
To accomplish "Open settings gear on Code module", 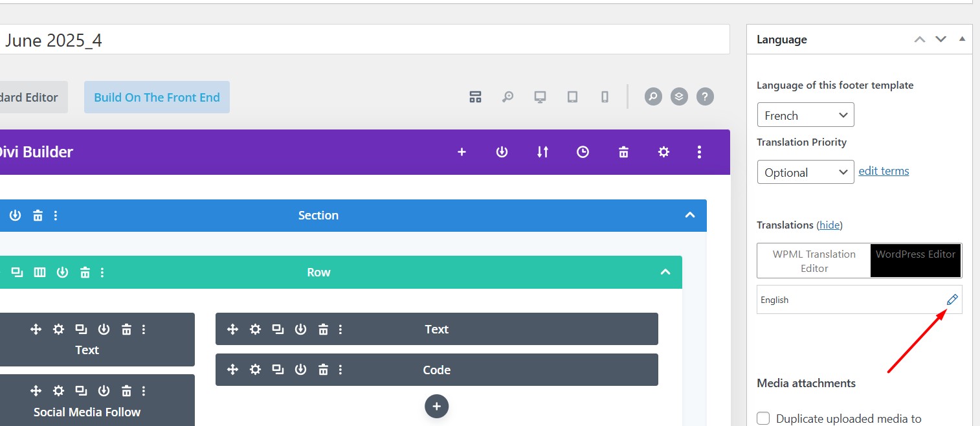I will [256, 370].
